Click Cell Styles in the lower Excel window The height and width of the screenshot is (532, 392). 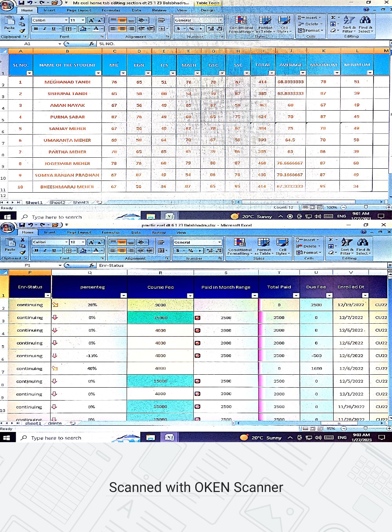coord(282,246)
